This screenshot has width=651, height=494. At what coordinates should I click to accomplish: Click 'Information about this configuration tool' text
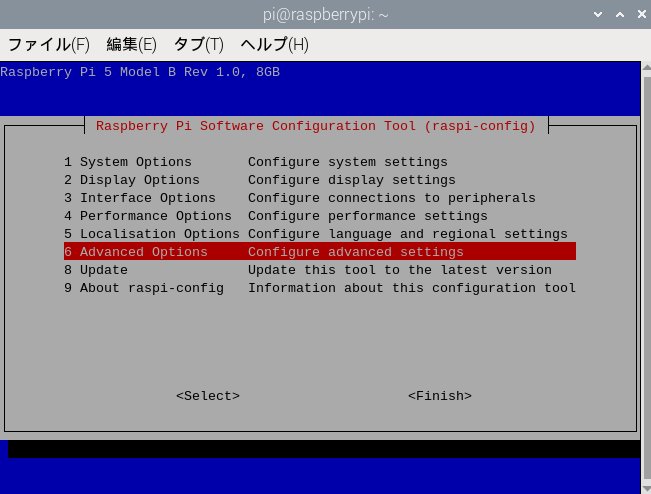(412, 288)
